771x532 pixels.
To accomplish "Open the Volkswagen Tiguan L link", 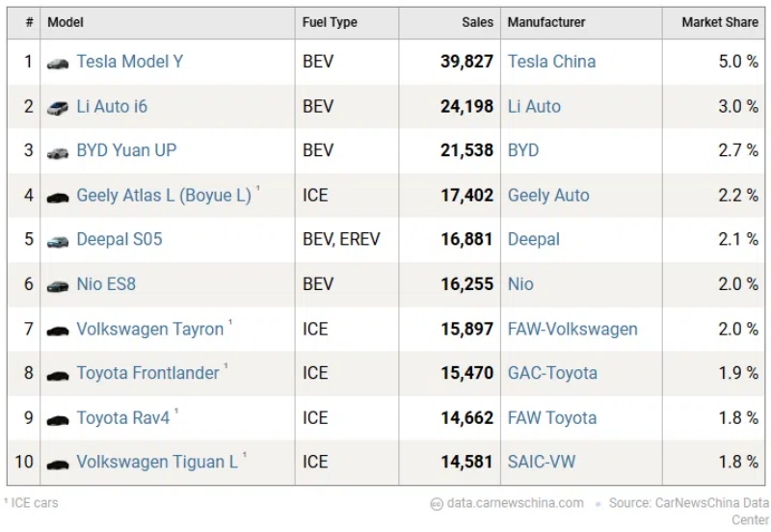I will click(x=156, y=462).
